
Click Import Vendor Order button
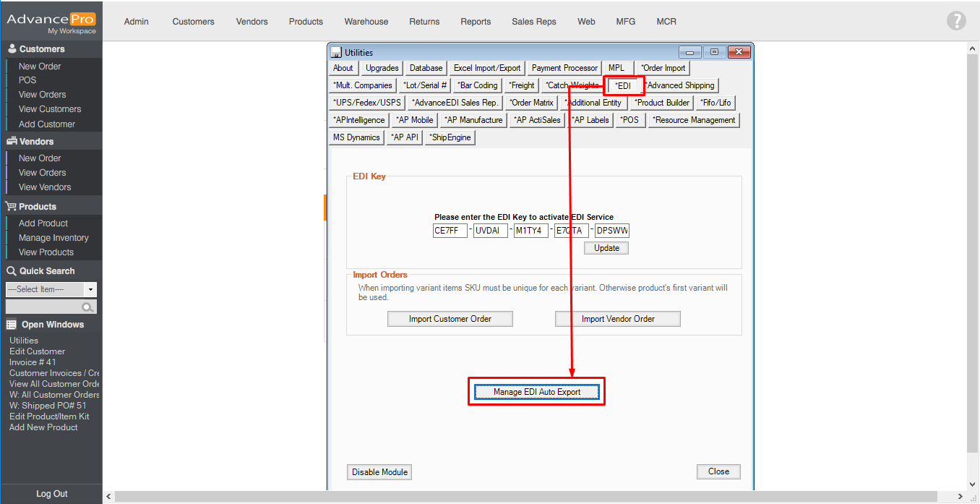(x=618, y=319)
